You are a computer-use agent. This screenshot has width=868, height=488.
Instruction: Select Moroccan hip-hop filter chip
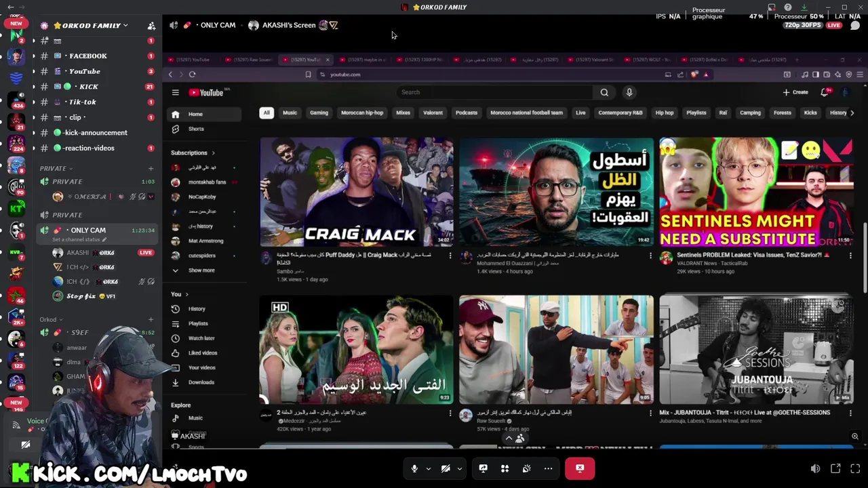click(362, 113)
